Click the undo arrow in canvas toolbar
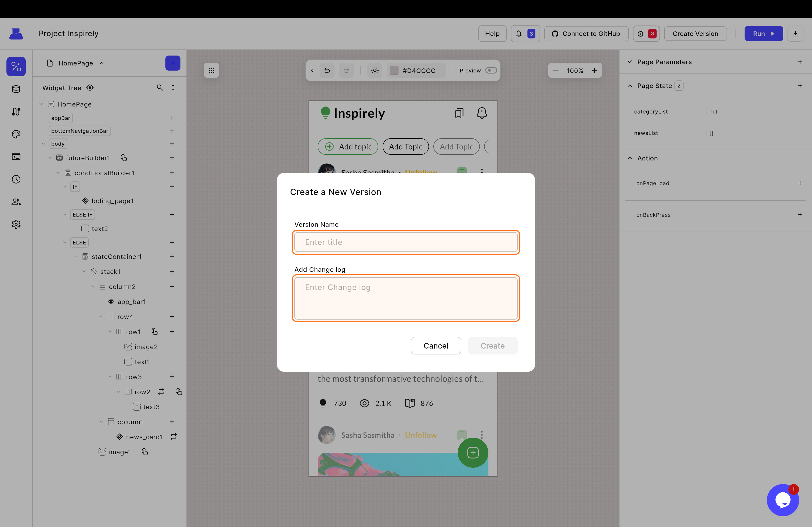The height and width of the screenshot is (527, 812). click(327, 70)
